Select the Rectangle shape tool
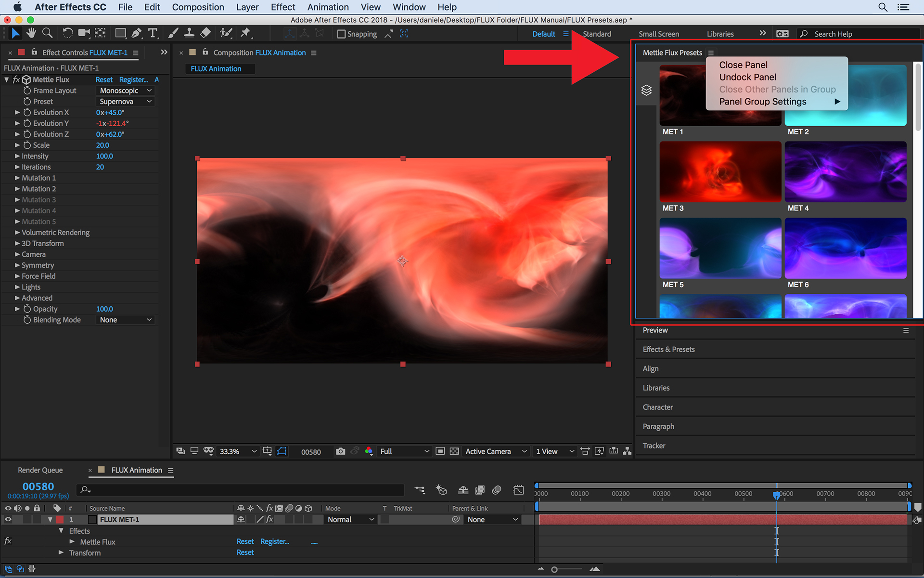Viewport: 924px width, 578px height. coord(120,33)
